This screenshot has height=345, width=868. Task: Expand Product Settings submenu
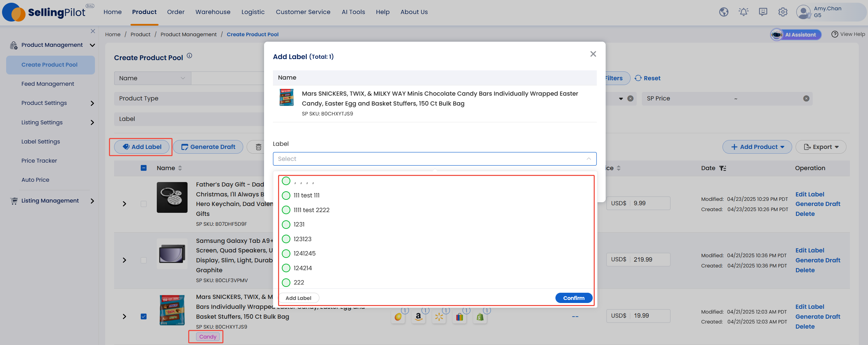(92, 103)
